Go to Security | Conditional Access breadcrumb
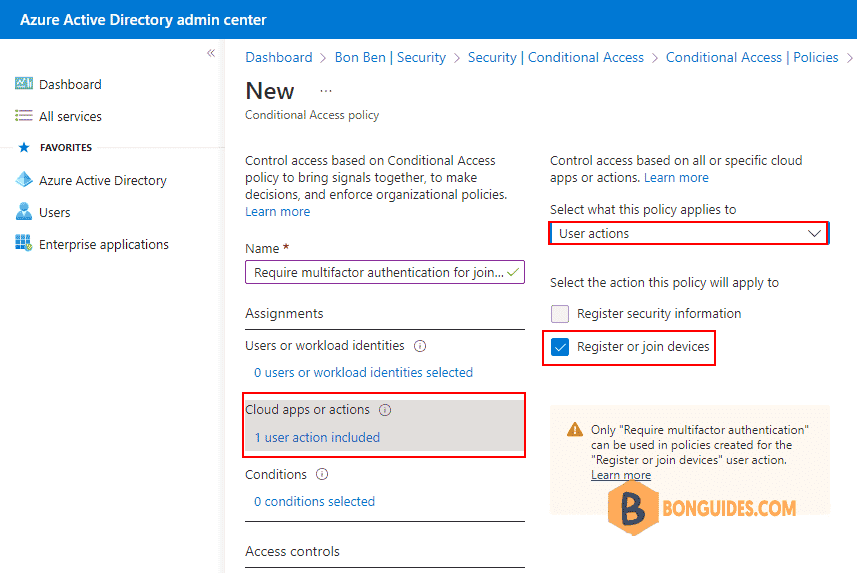857x573 pixels. (555, 57)
